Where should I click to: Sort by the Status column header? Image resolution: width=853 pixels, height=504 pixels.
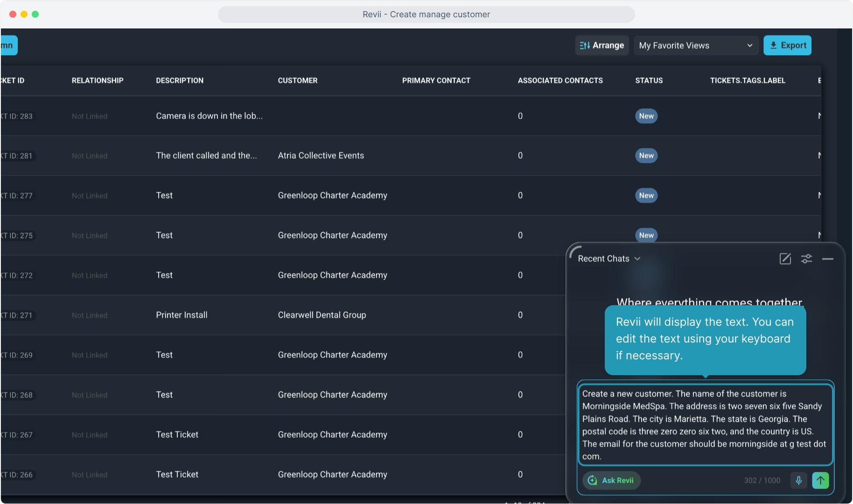tap(649, 80)
